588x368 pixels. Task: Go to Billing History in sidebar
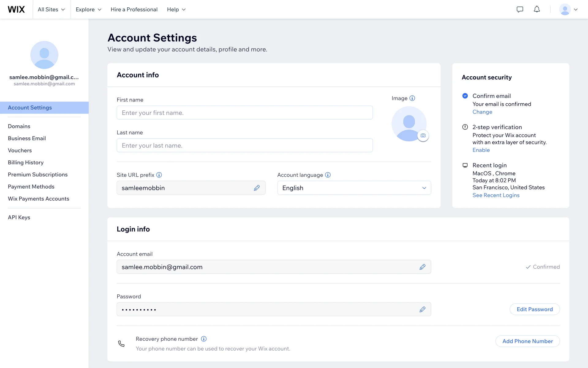point(26,163)
